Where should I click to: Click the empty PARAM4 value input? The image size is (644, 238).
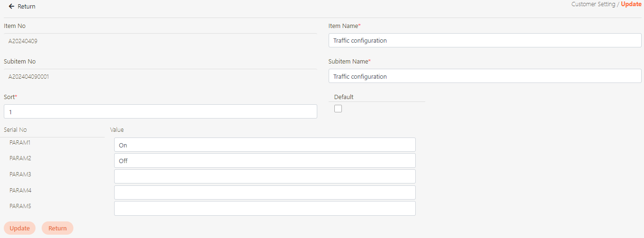coord(264,192)
